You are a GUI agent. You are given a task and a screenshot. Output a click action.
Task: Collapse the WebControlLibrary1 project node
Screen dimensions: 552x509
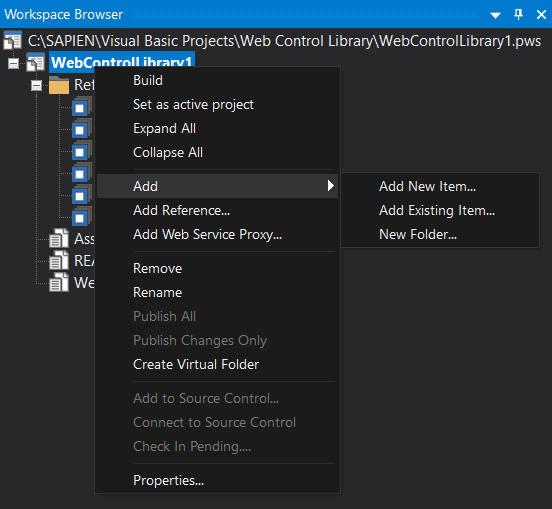pyautogui.click(x=13, y=64)
